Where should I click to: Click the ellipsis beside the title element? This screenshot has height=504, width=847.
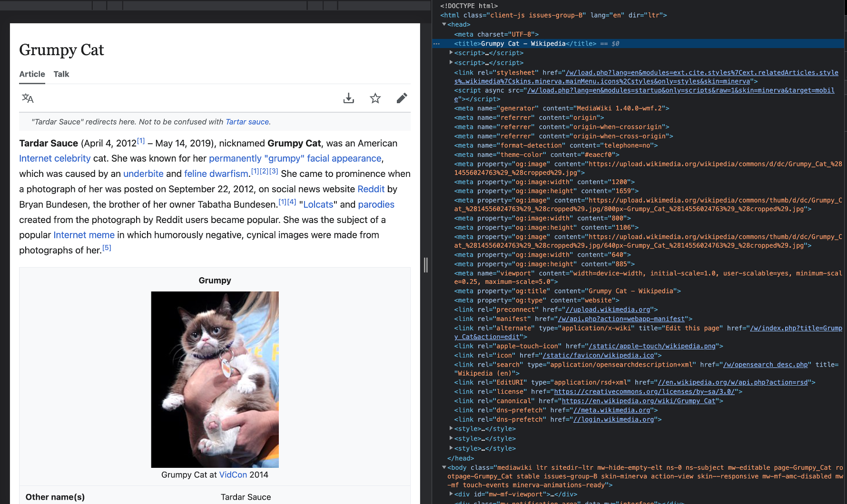[x=436, y=44]
